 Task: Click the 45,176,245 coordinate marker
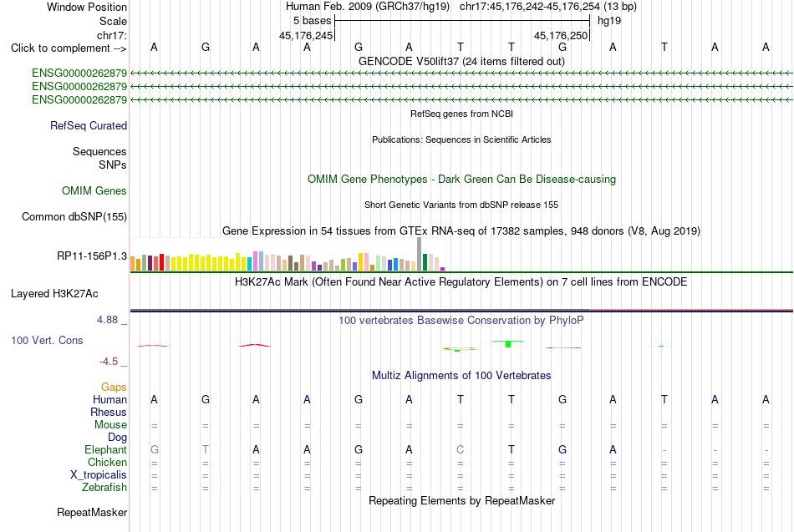pos(306,35)
